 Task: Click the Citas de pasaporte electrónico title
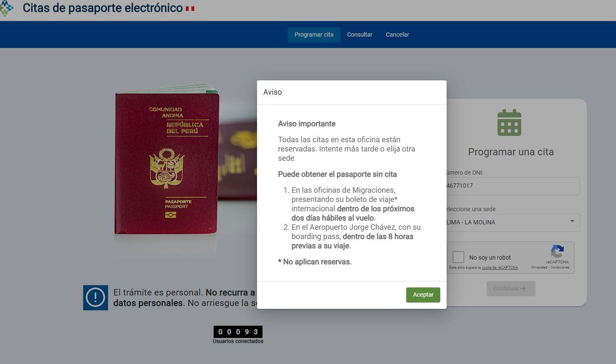tap(102, 8)
